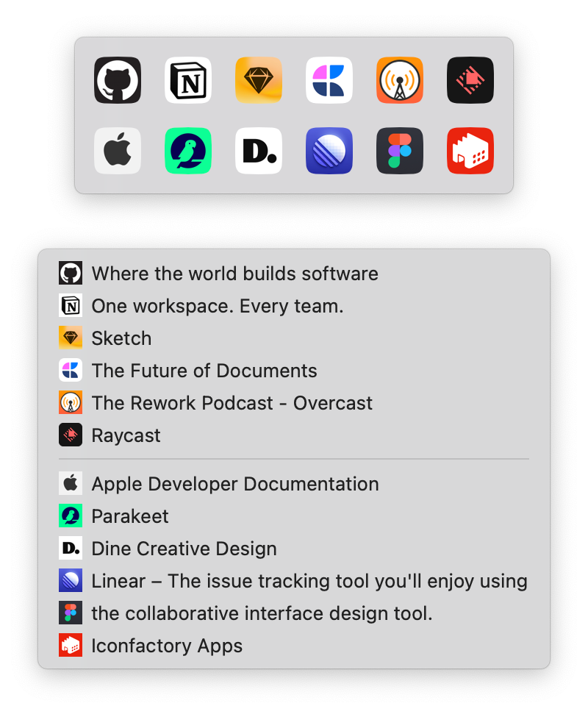Select 'the collaborative interface design tool.' entry
The height and width of the screenshot is (706, 588).
click(294, 613)
